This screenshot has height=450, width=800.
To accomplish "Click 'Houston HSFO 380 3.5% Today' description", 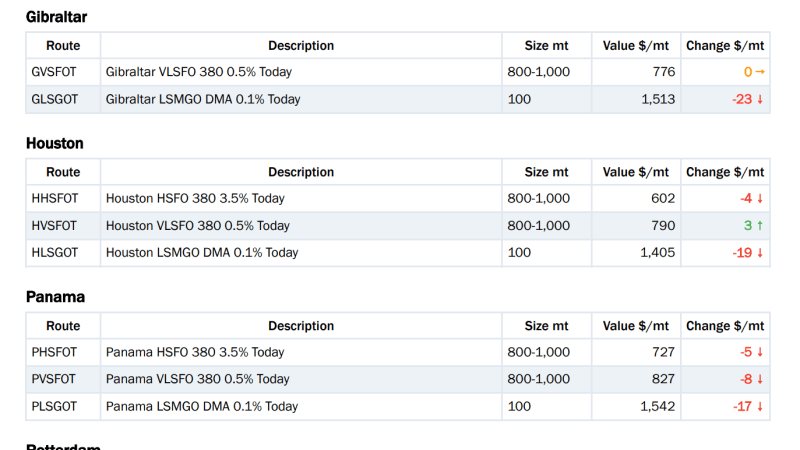I will tap(195, 198).
